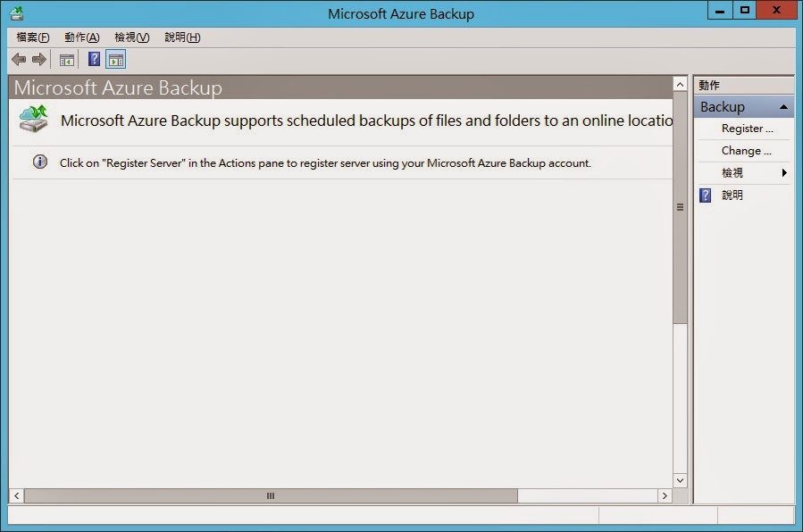Open the 說明(H) menu

click(x=182, y=37)
